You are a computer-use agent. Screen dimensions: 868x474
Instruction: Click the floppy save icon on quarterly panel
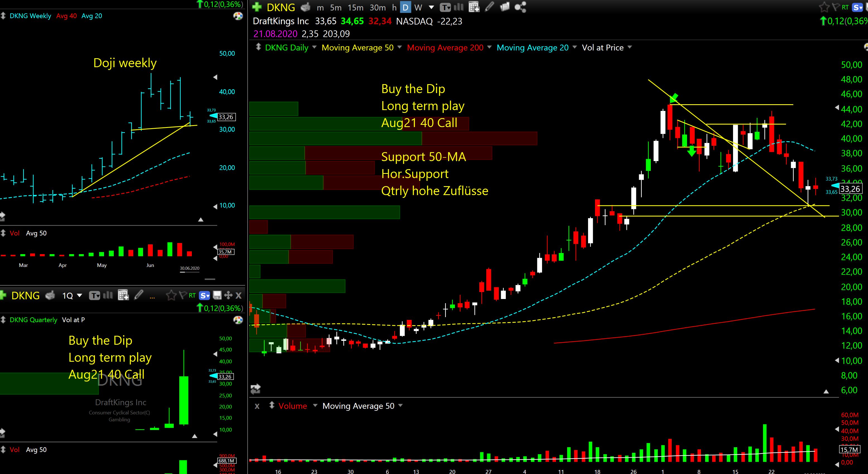(217, 295)
